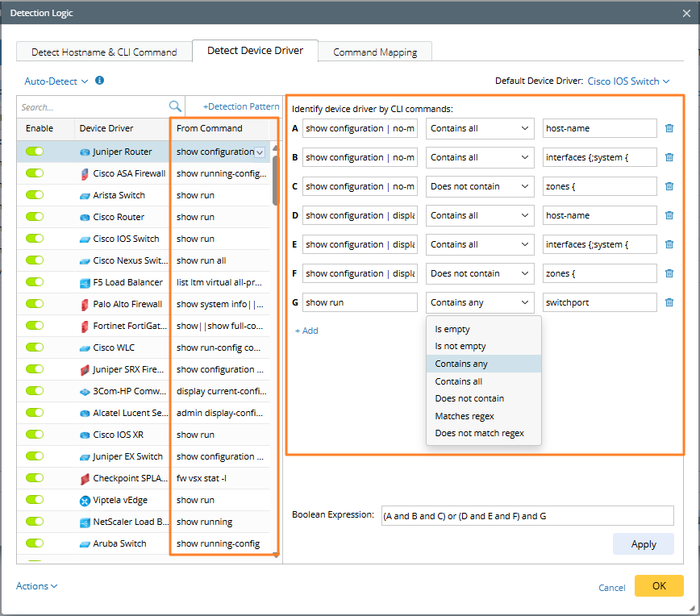Click the +Detection Pattern link

pos(240,106)
